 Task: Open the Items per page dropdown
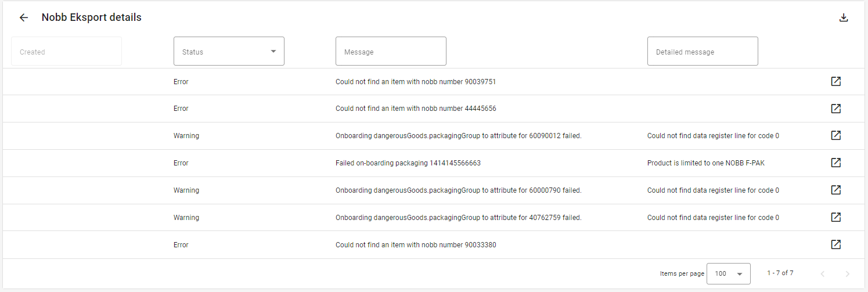729,273
